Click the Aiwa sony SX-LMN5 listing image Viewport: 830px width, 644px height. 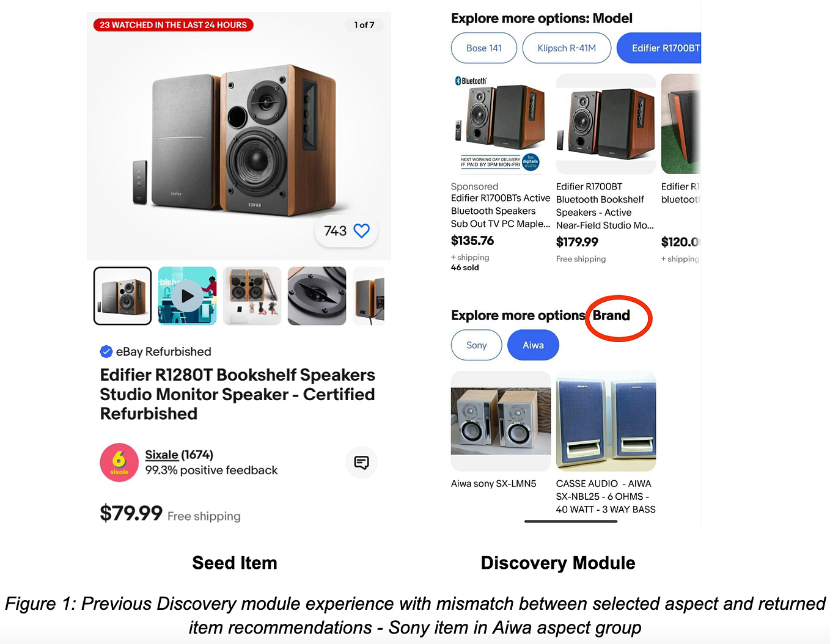click(501, 421)
